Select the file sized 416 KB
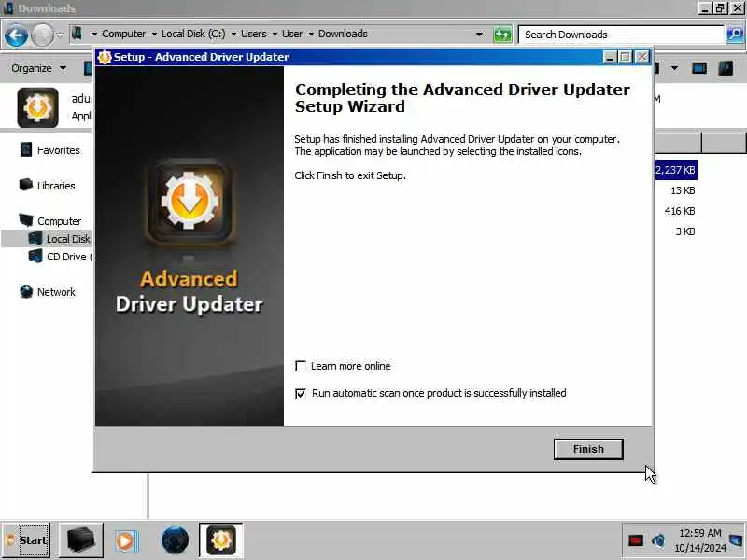The height and width of the screenshot is (560, 747). [680, 211]
